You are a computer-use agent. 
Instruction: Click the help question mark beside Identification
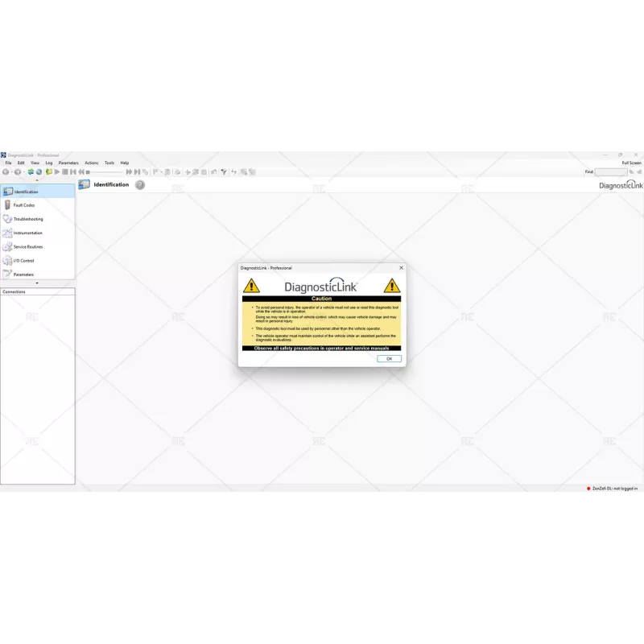coord(138,185)
